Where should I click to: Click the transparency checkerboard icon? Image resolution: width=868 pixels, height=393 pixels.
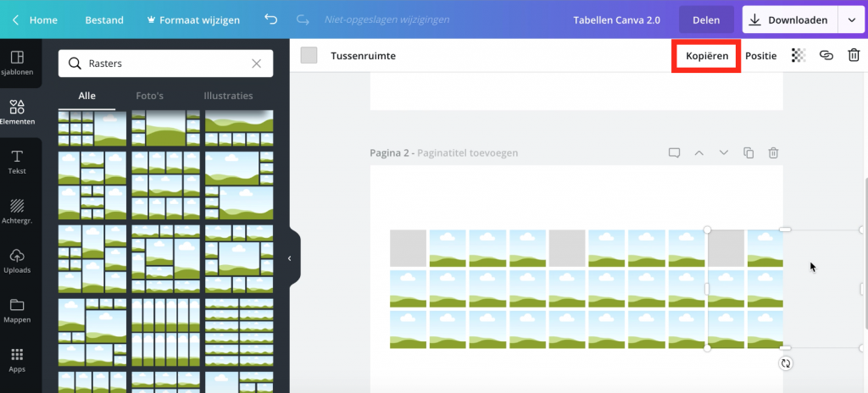click(x=798, y=56)
